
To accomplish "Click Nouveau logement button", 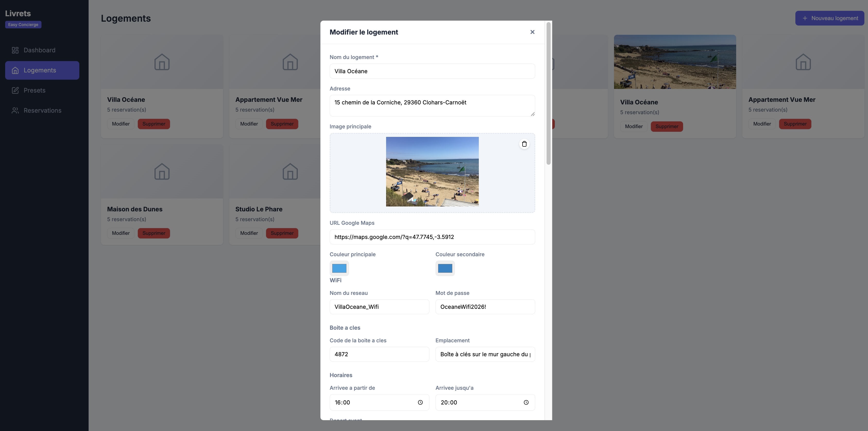I will tap(829, 18).
